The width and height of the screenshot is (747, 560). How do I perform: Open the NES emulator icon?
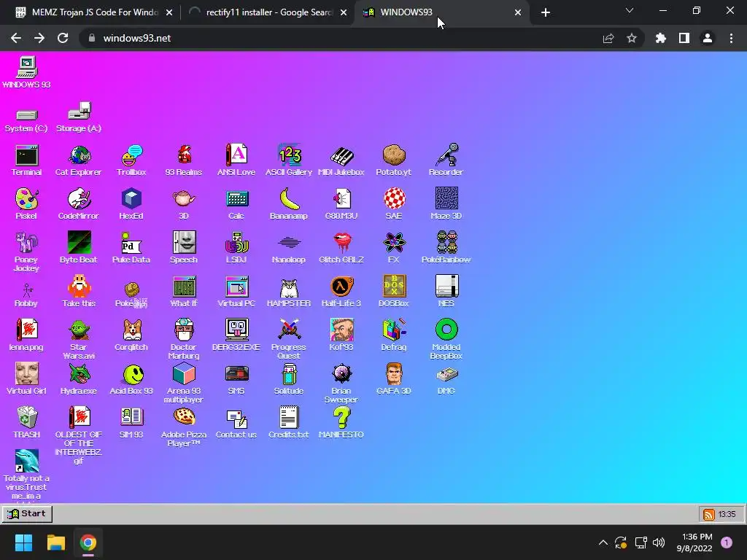(x=446, y=292)
